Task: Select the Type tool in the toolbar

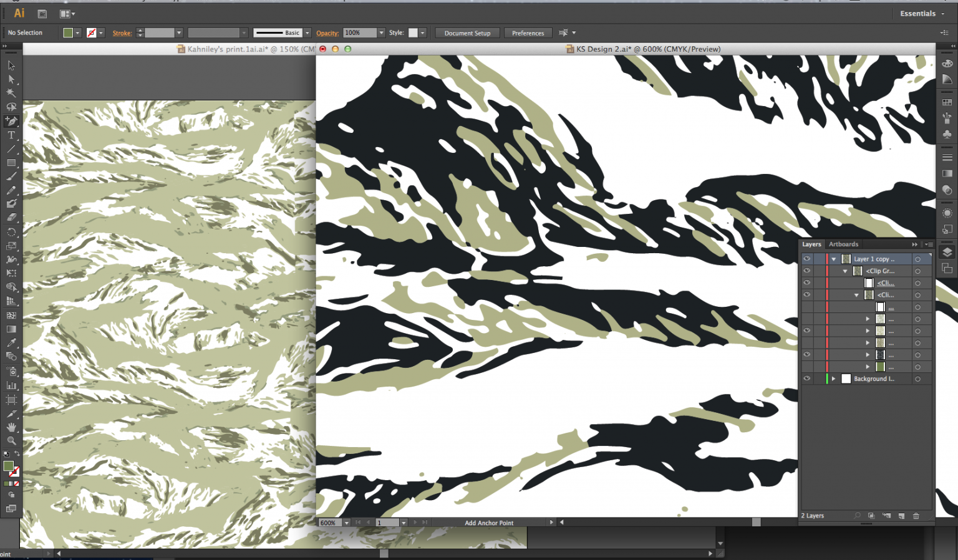Action: [11, 135]
